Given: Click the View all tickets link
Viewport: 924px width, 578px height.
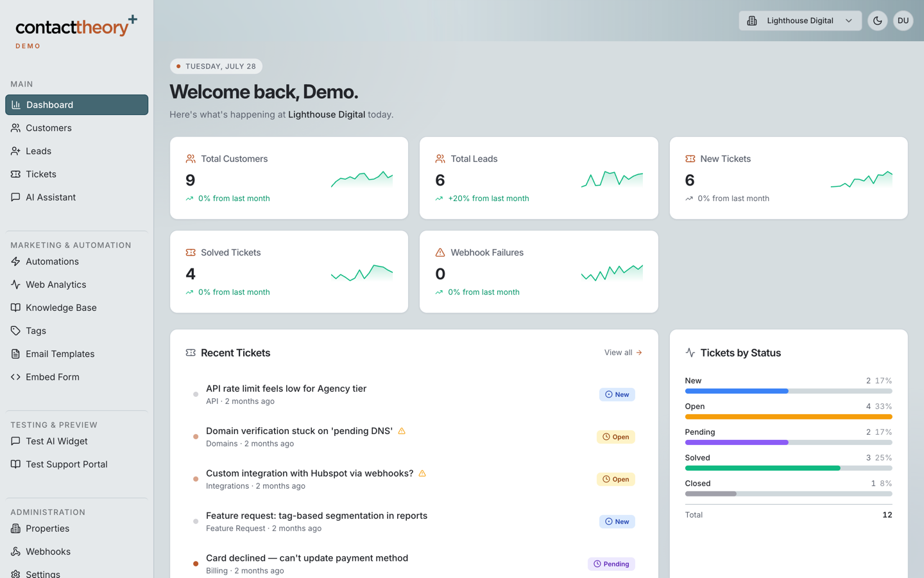Looking at the screenshot, I should (623, 353).
